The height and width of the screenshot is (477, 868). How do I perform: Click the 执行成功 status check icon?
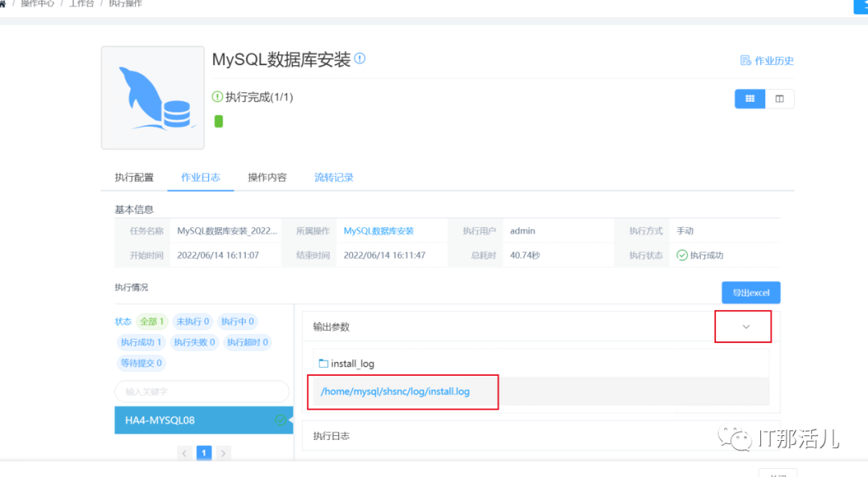(682, 255)
